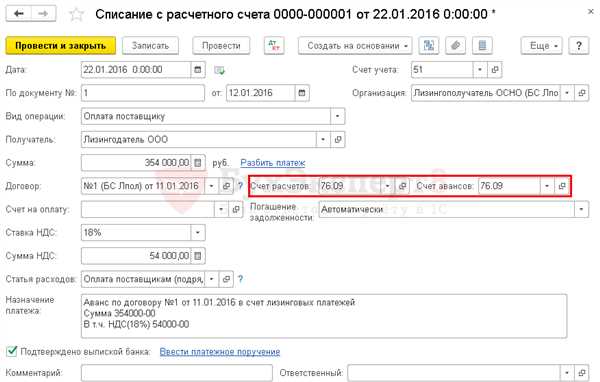Open the Договор record form button
The width and height of the screenshot is (600, 382).
[226, 186]
